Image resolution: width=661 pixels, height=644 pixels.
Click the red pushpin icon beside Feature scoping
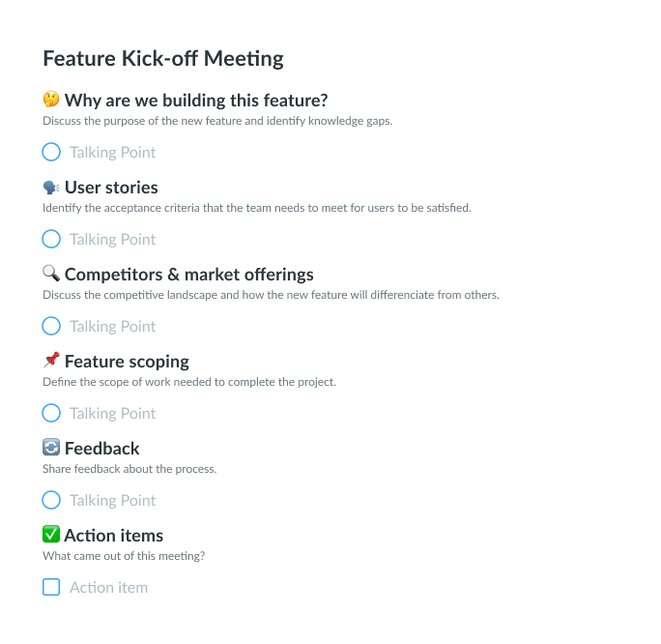tap(51, 361)
